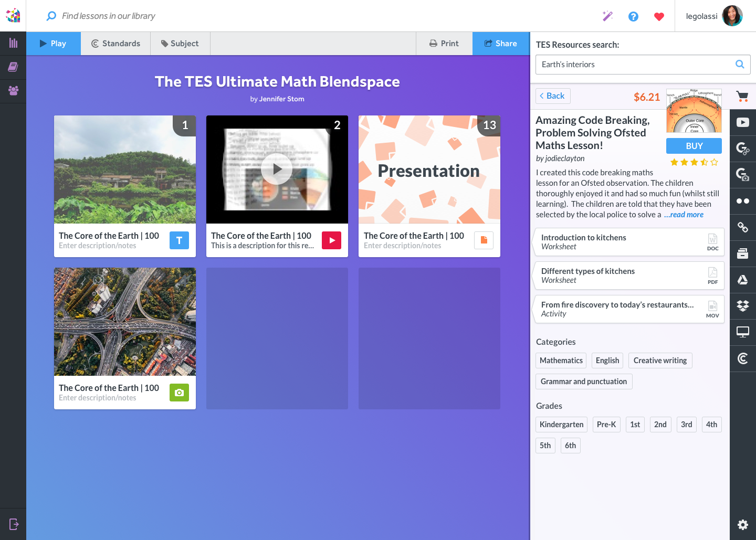The height and width of the screenshot is (540, 756).
Task: Click the Print button
Action: coord(444,44)
